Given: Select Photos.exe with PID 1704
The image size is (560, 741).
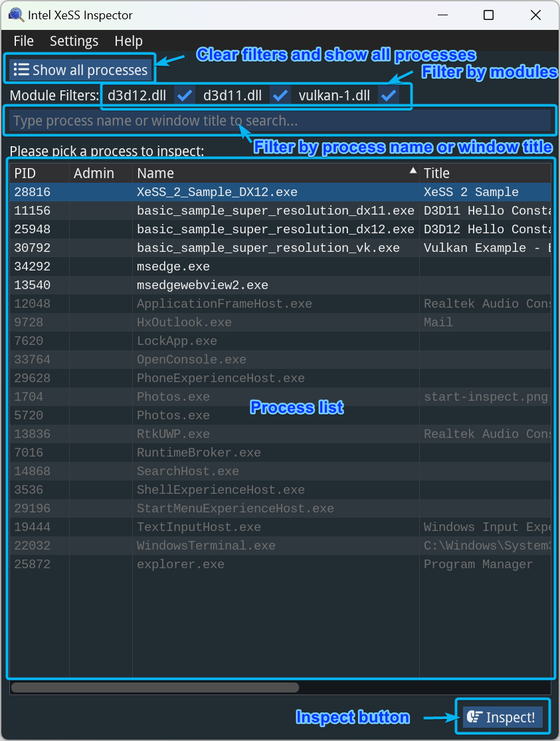Looking at the screenshot, I should [x=280, y=397].
